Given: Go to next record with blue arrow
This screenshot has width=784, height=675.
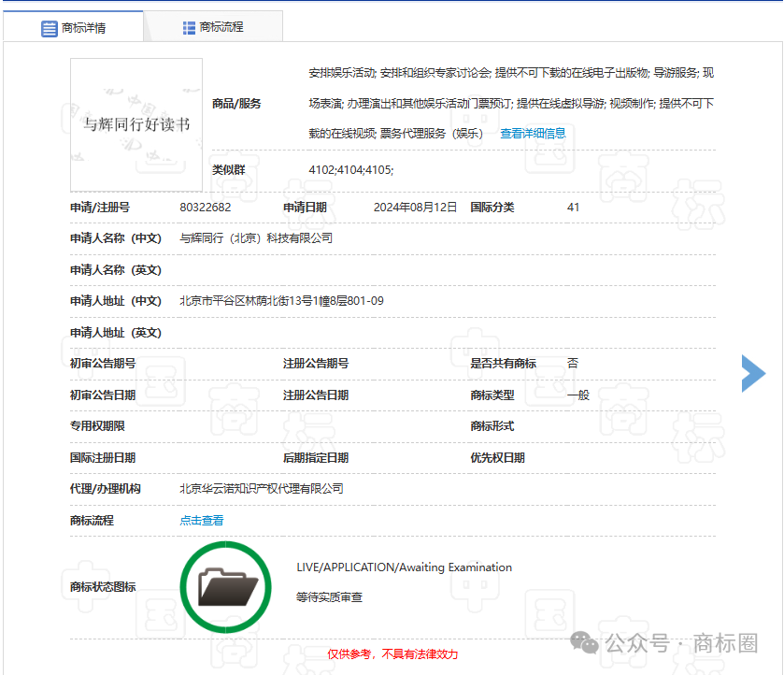Looking at the screenshot, I should (753, 373).
